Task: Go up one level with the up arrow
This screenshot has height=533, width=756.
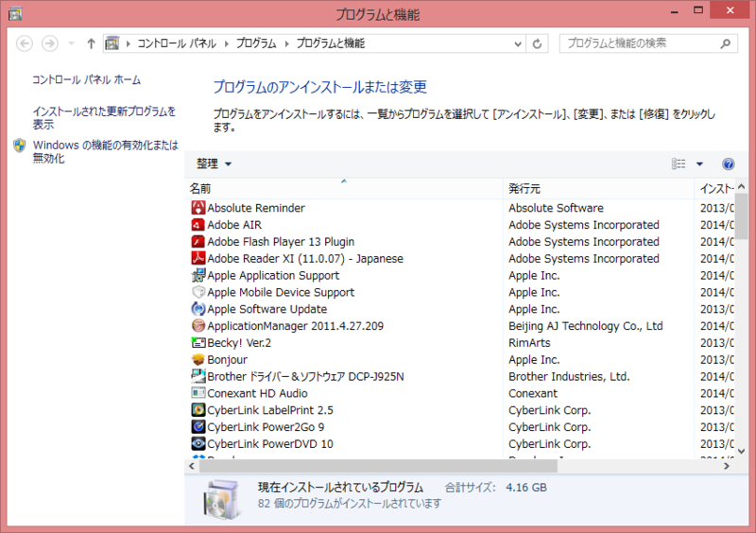Action: click(91, 43)
